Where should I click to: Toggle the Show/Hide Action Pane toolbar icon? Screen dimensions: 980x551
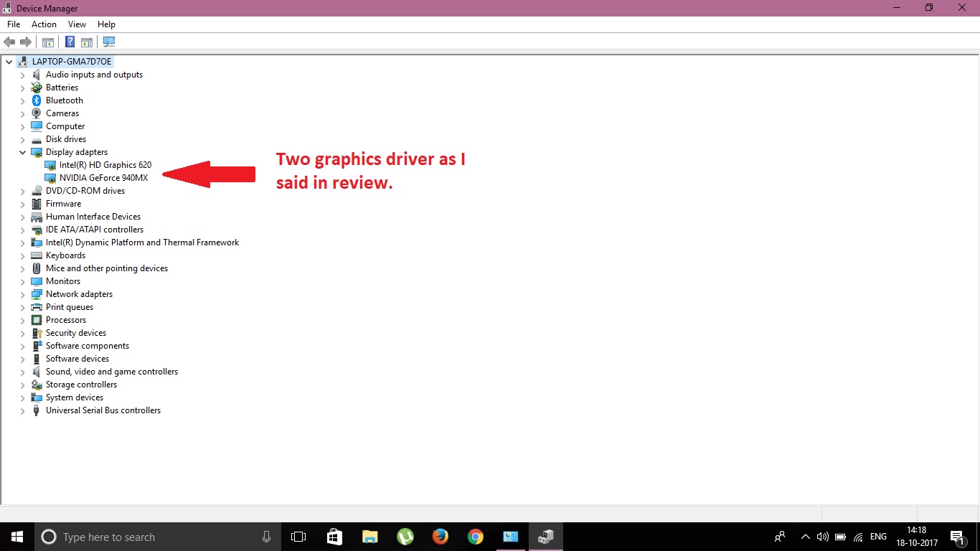87,42
